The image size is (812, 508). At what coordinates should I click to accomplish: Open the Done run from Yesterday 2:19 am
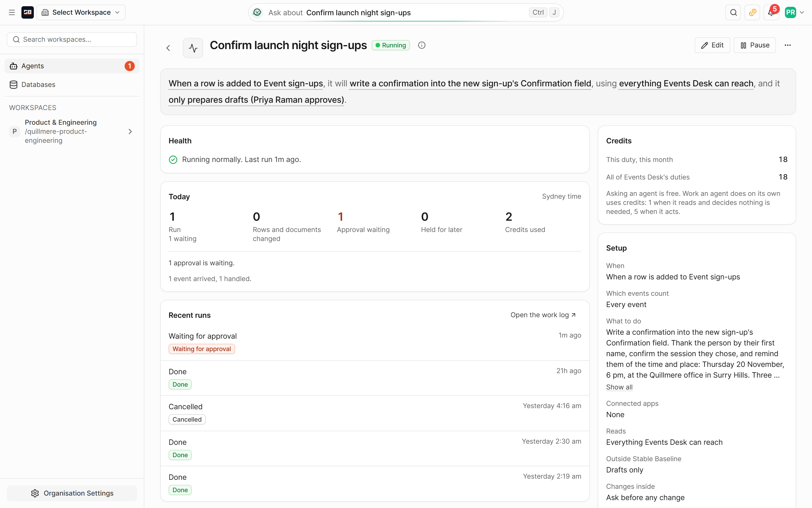[x=375, y=483]
